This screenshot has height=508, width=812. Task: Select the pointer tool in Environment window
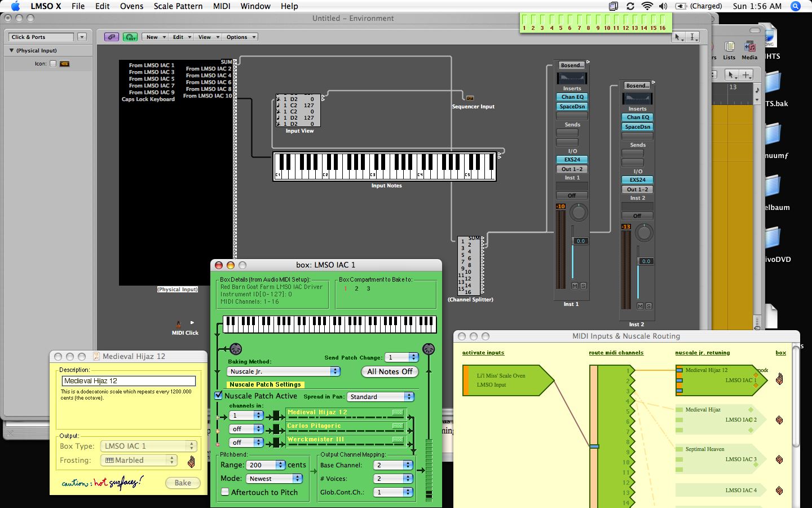click(678, 37)
